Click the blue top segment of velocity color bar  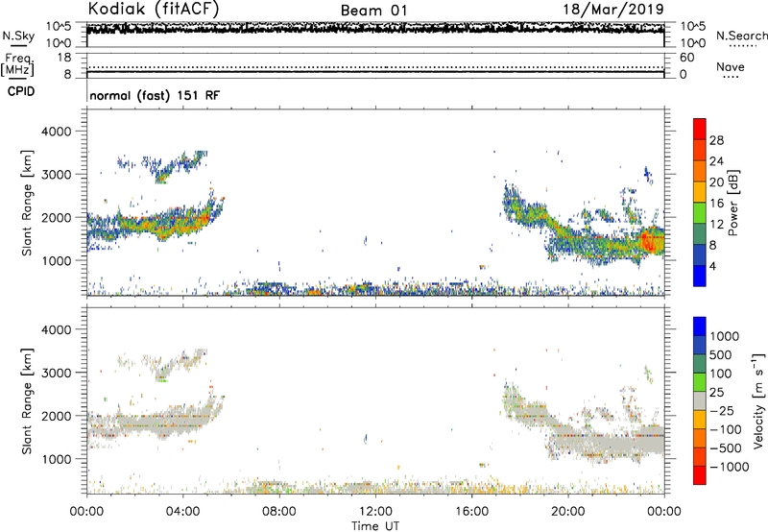point(700,326)
